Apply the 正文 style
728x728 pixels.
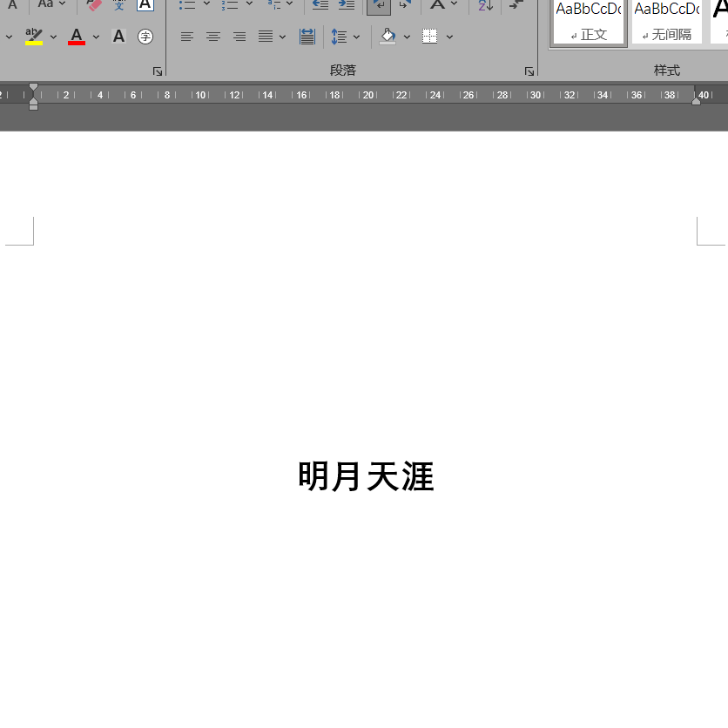click(x=589, y=22)
